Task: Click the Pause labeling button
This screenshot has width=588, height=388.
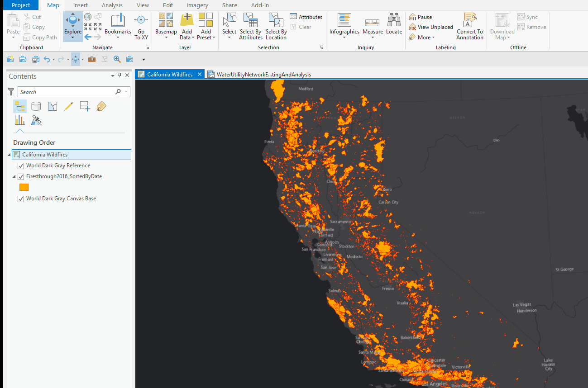Action: [421, 17]
